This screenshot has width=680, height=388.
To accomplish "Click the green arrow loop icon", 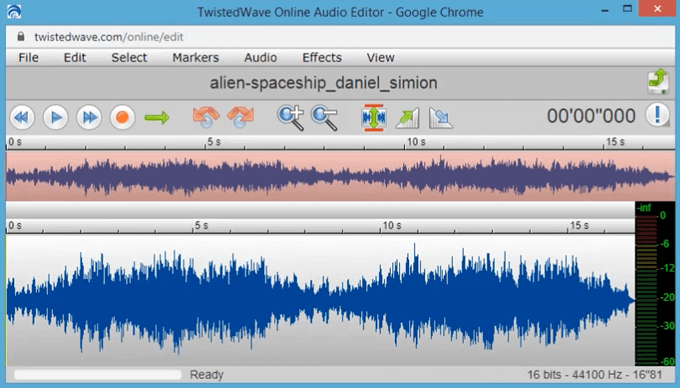I will 157,117.
